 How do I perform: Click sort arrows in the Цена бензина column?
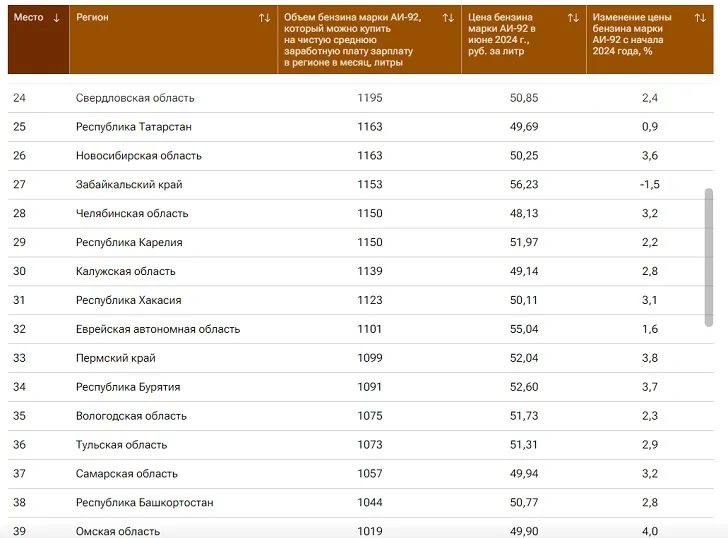(573, 18)
